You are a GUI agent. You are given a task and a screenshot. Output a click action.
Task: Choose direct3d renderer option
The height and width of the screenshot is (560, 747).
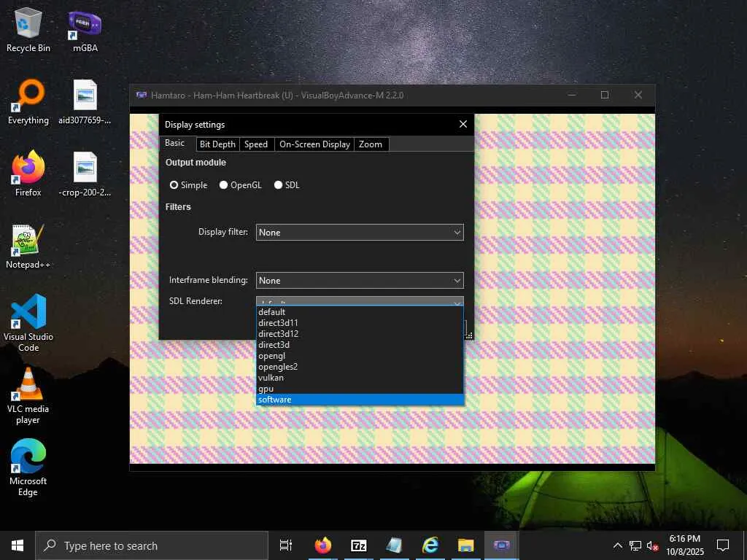[x=360, y=345]
